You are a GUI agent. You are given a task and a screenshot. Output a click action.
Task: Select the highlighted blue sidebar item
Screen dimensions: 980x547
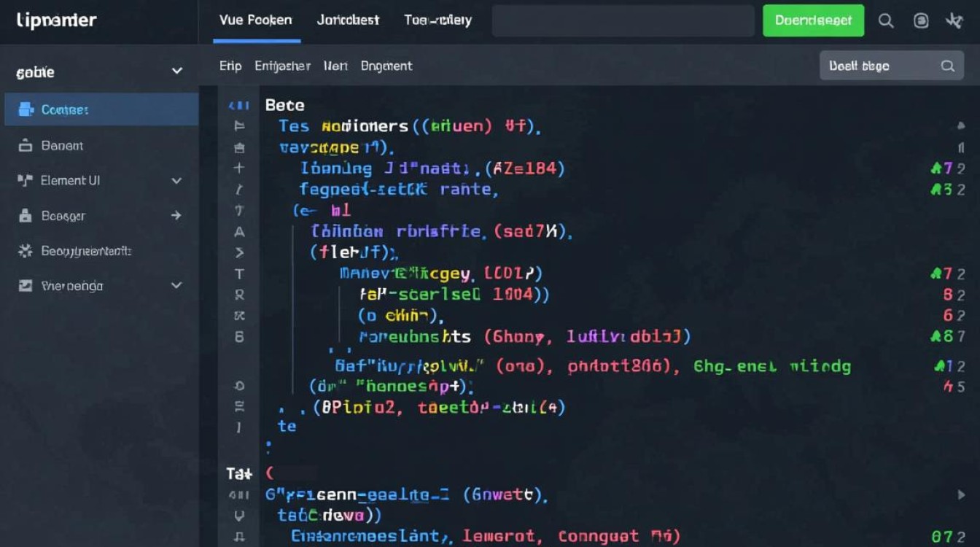[101, 109]
